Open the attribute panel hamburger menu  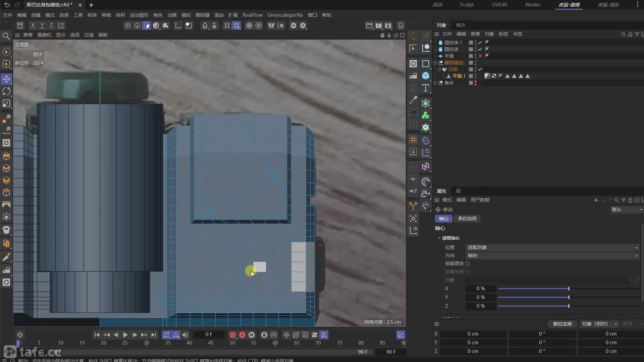pos(437,200)
